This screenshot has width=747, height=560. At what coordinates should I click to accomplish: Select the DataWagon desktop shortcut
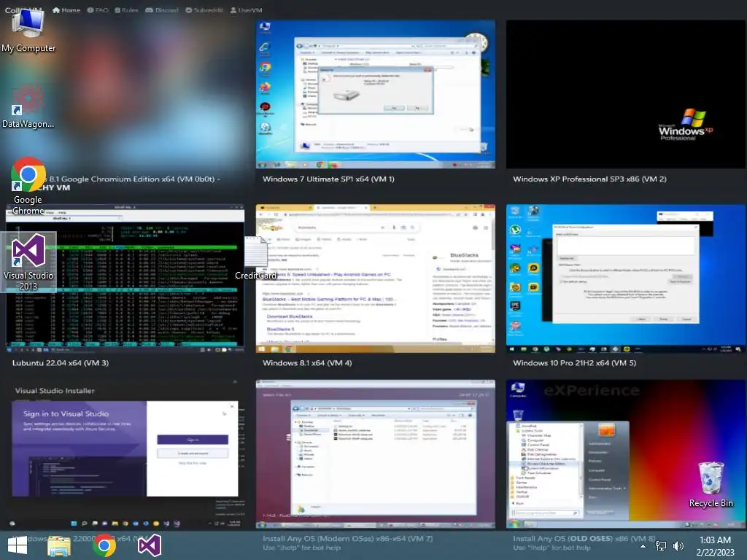pyautogui.click(x=28, y=106)
